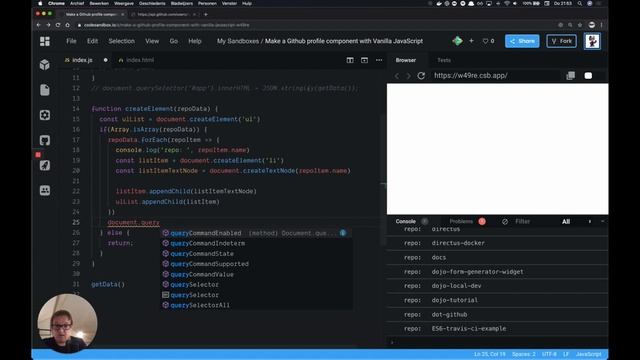Click the unsaved dot on index.js tab
This screenshot has height=360, width=640.
coord(106,60)
